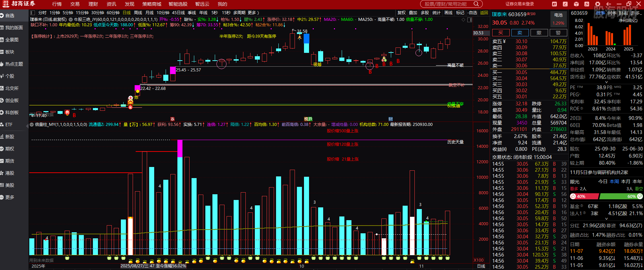Toggle 叠加 overlay comparison

[x=413, y=13]
